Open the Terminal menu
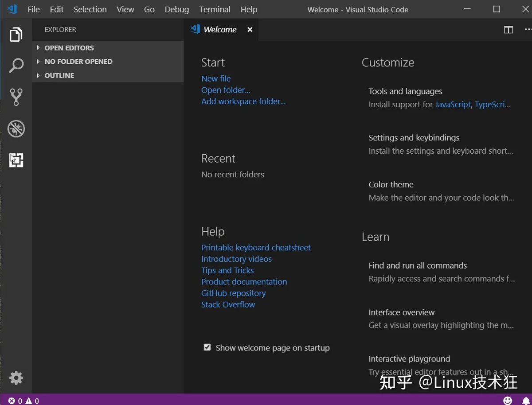The width and height of the screenshot is (532, 405). [x=215, y=9]
